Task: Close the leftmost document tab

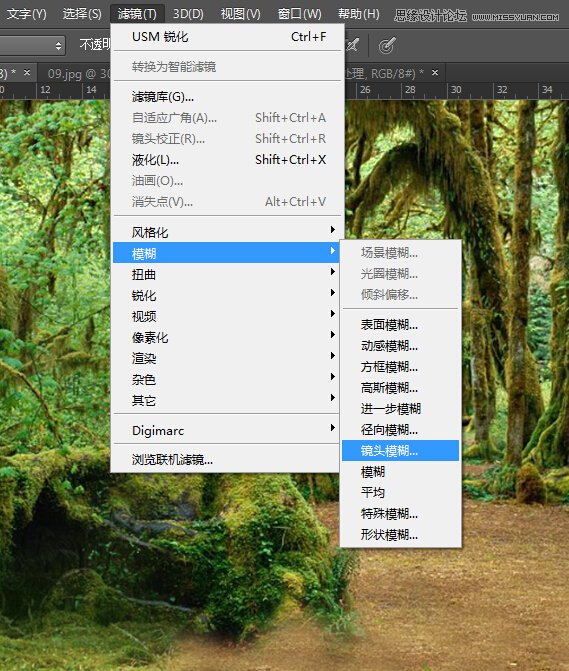Action: point(27,73)
